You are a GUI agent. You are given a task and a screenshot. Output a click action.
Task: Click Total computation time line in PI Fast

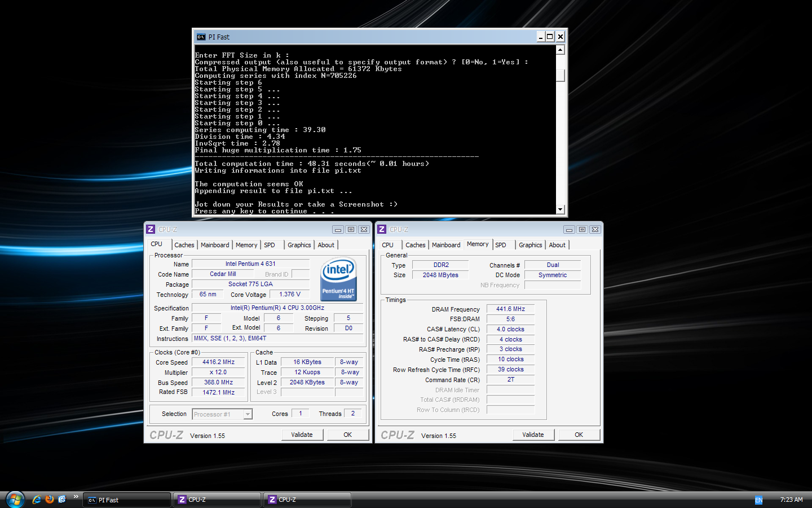pos(312,164)
